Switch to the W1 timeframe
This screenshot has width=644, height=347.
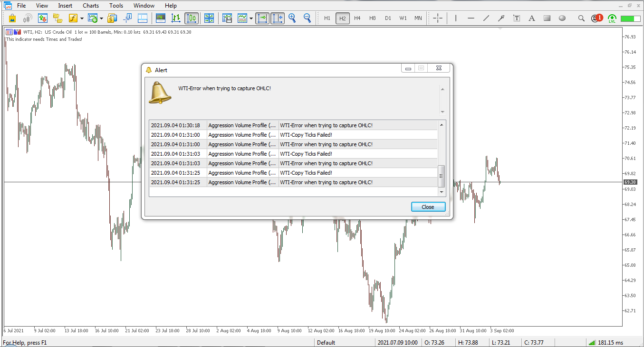403,19
